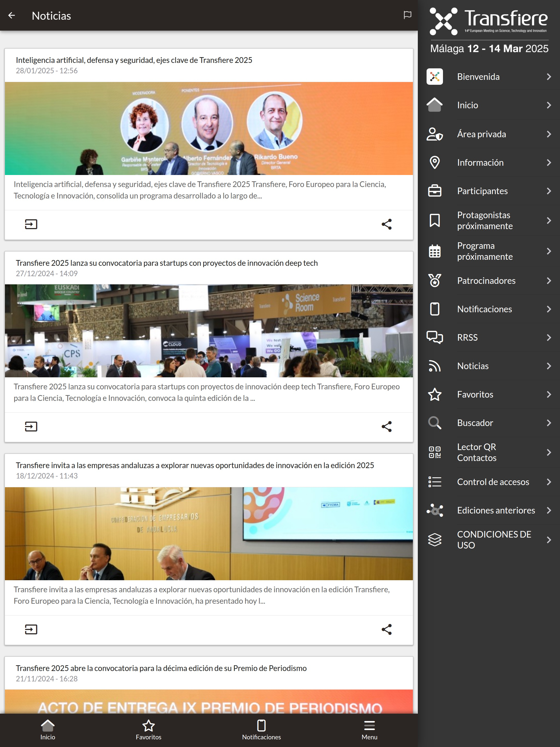Open headline about convocatoria para startups deep tech
Screen dimensions: 560x747
coord(167,263)
